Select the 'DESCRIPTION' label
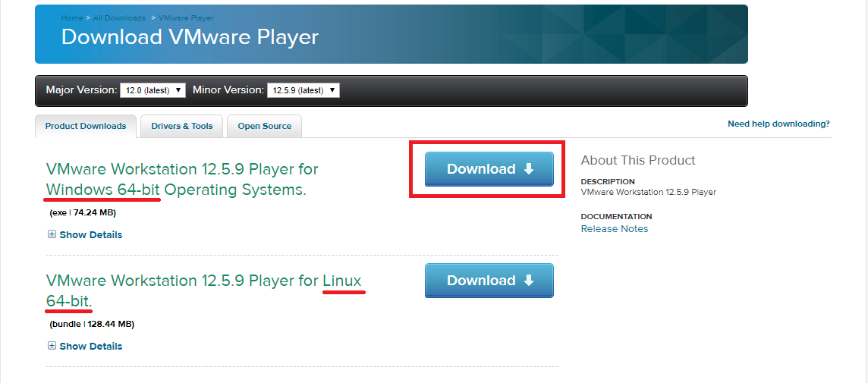 point(608,181)
